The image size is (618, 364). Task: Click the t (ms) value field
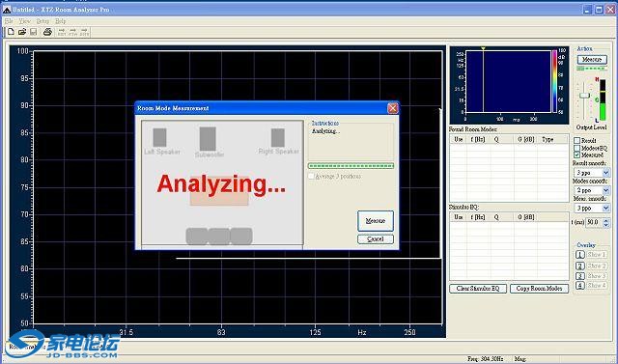tap(592, 222)
